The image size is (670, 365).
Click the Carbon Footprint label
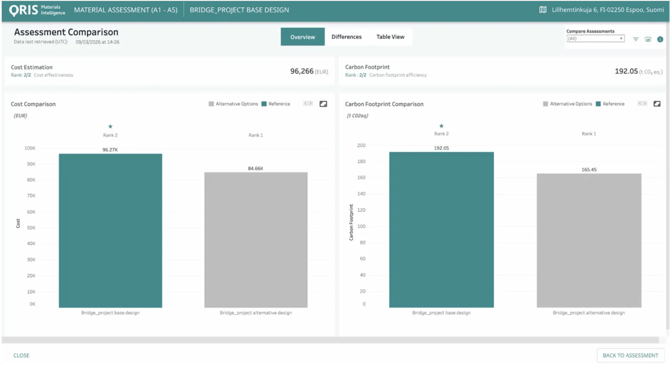pos(367,67)
